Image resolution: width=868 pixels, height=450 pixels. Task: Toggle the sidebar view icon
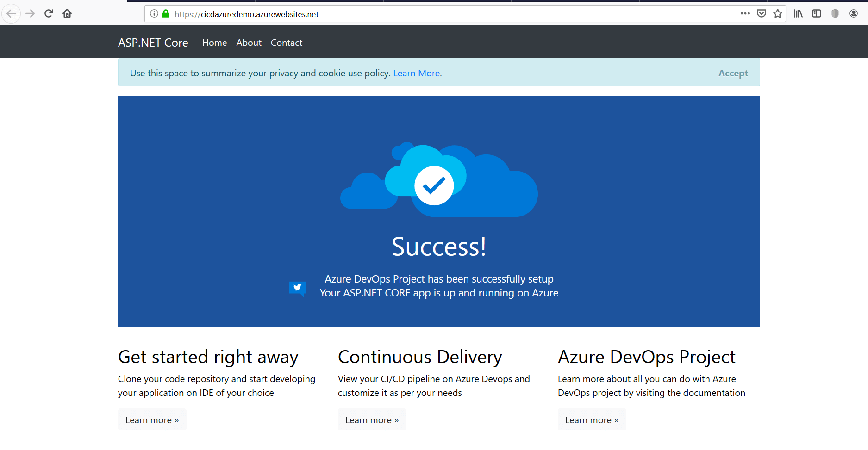click(x=817, y=14)
